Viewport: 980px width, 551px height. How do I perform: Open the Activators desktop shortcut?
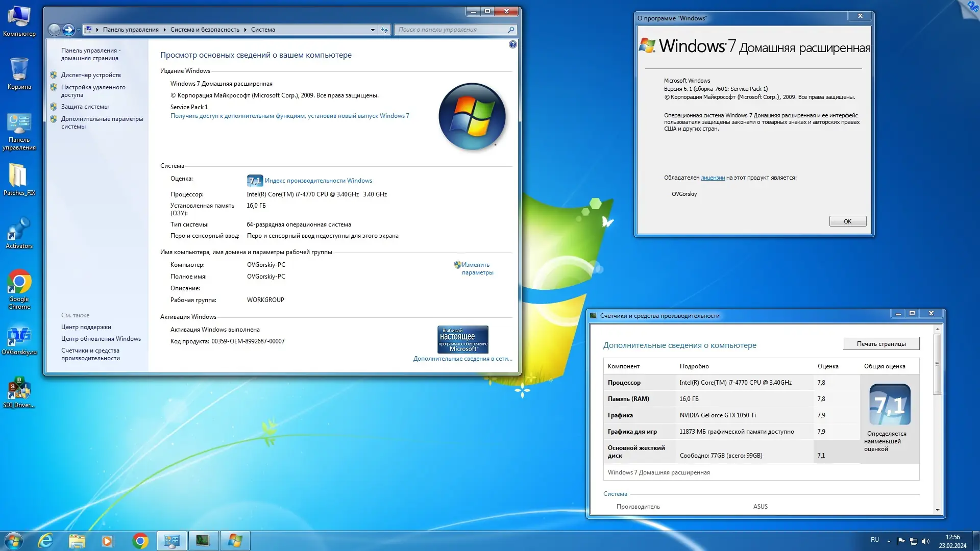tap(19, 230)
